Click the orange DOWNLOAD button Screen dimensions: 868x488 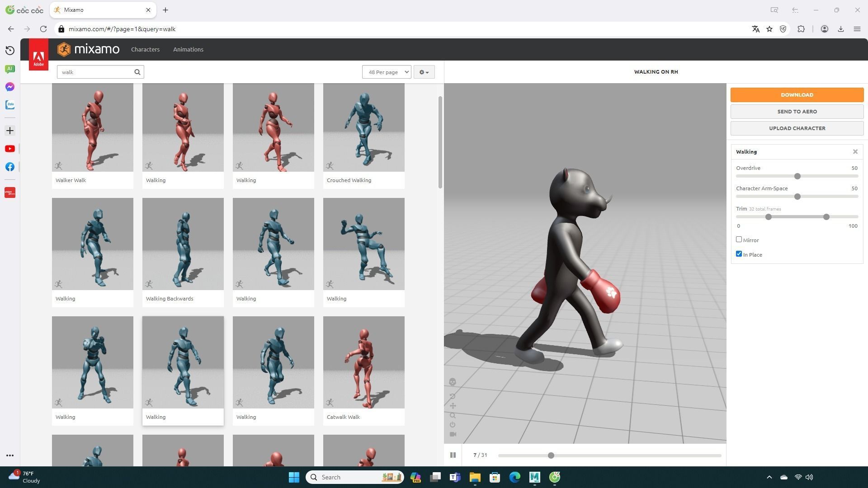click(x=797, y=95)
